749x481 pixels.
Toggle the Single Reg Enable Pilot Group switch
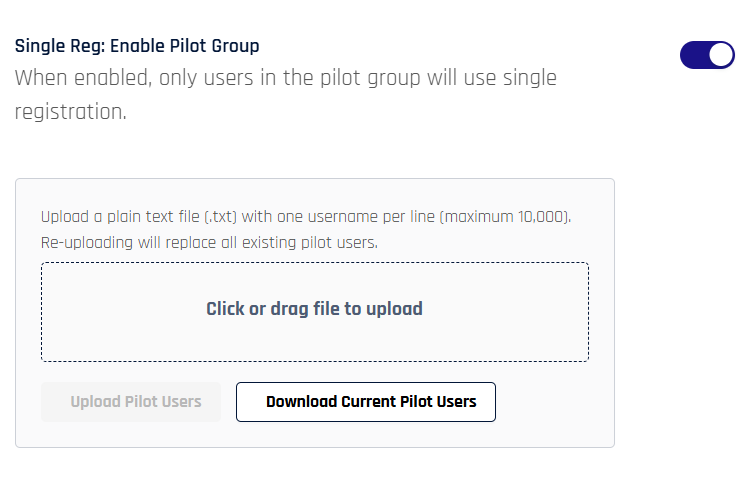point(707,56)
